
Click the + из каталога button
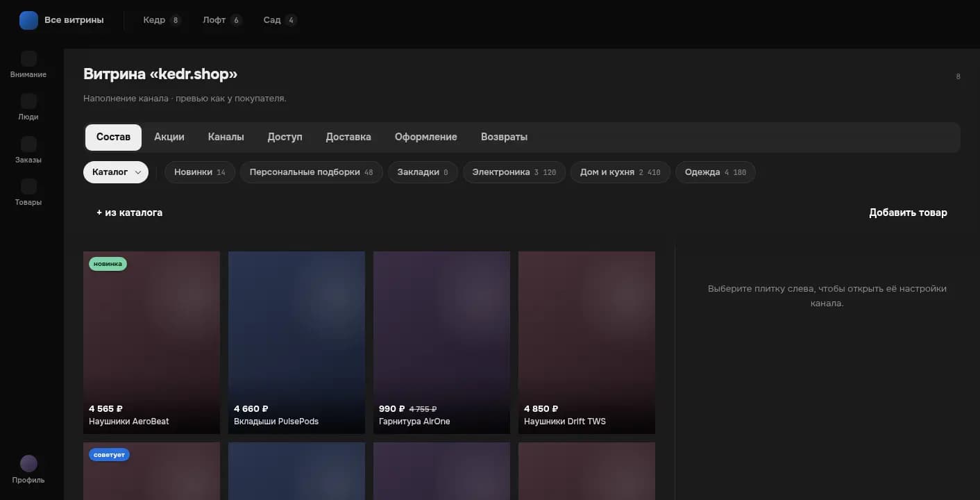point(130,212)
